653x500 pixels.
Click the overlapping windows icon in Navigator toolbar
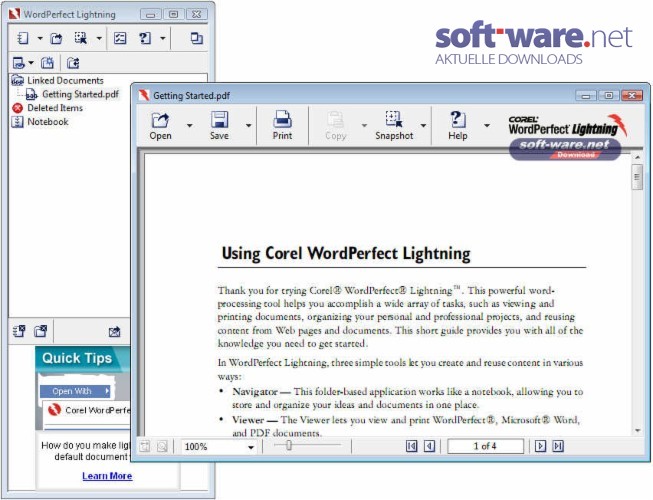tap(197, 38)
